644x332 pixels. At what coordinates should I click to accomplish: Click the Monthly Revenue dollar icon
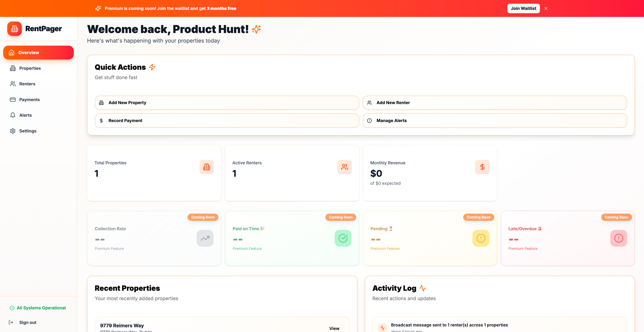[482, 167]
